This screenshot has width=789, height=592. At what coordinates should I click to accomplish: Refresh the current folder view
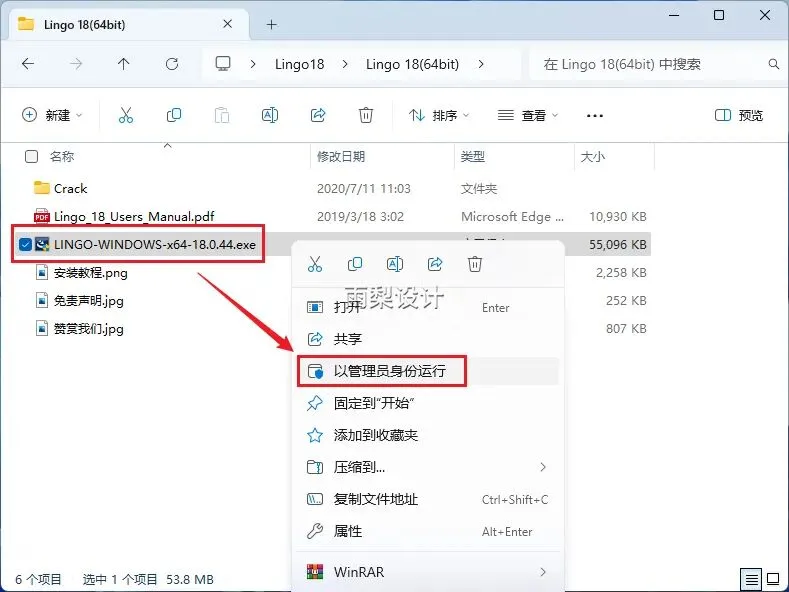tap(172, 64)
